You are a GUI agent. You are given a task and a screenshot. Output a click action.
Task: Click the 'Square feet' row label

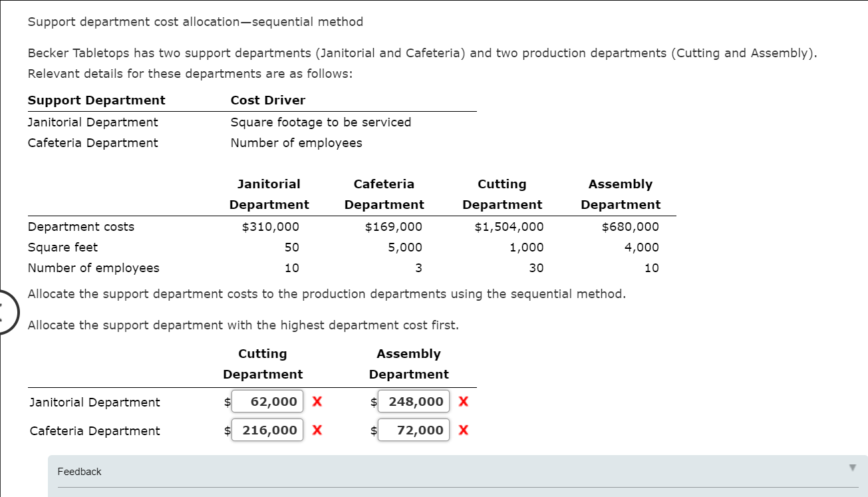tap(63, 248)
